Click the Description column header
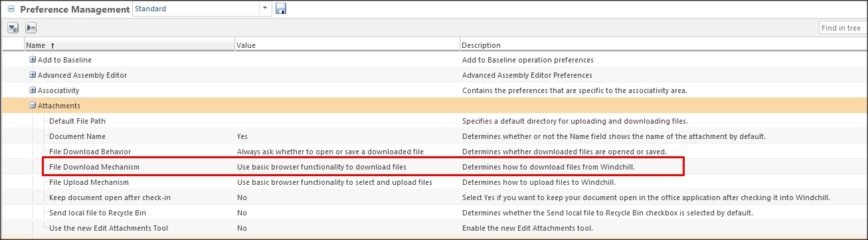This screenshot has width=868, height=240. click(663, 45)
